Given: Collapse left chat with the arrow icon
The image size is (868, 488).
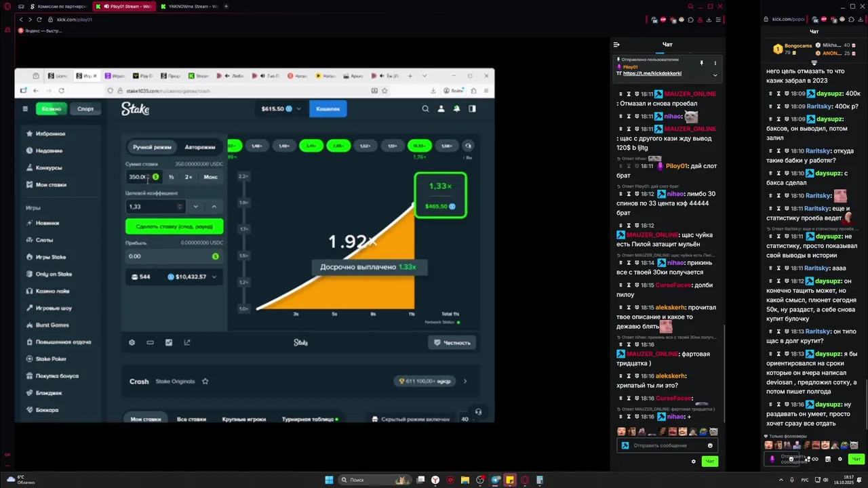Looking at the screenshot, I should [x=616, y=45].
